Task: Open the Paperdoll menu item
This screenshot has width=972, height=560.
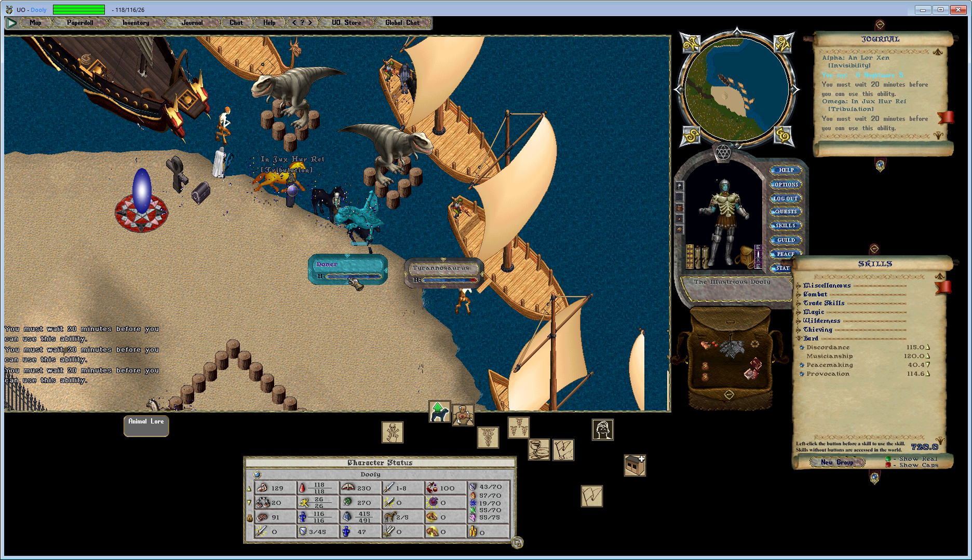Action: tap(80, 23)
